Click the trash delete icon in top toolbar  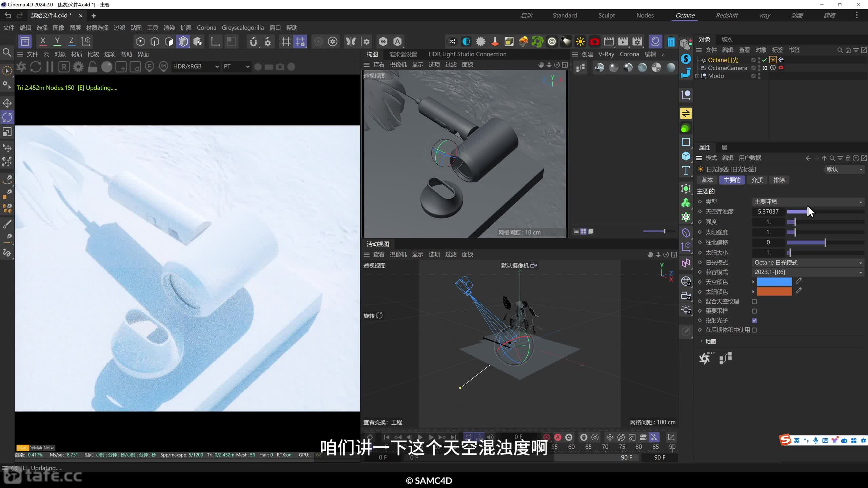671,42
